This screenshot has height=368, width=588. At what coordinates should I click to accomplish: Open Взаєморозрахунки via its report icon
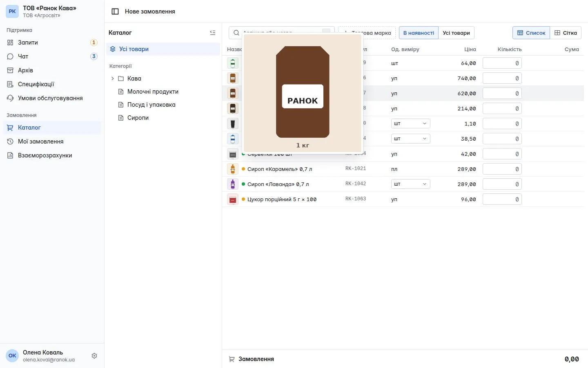(10, 155)
